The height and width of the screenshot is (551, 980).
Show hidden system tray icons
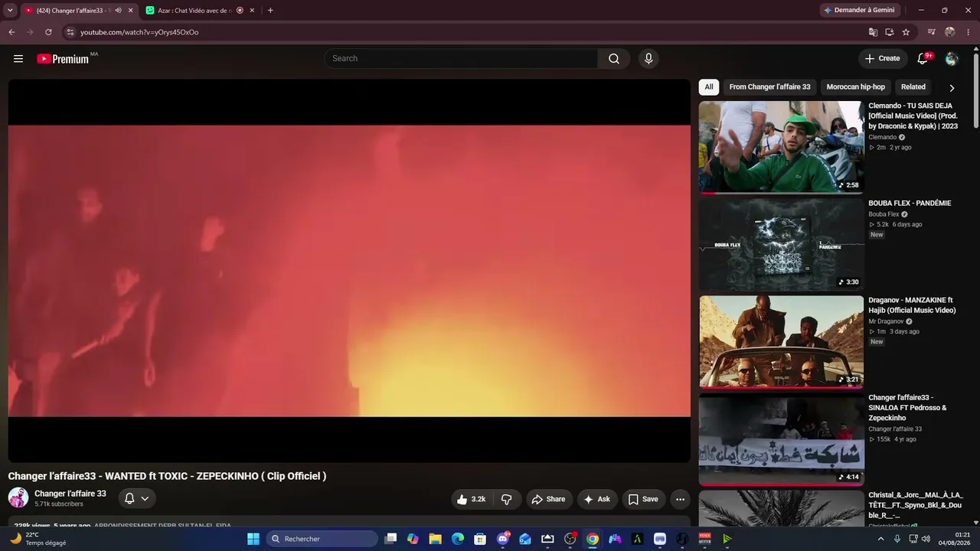point(880,539)
